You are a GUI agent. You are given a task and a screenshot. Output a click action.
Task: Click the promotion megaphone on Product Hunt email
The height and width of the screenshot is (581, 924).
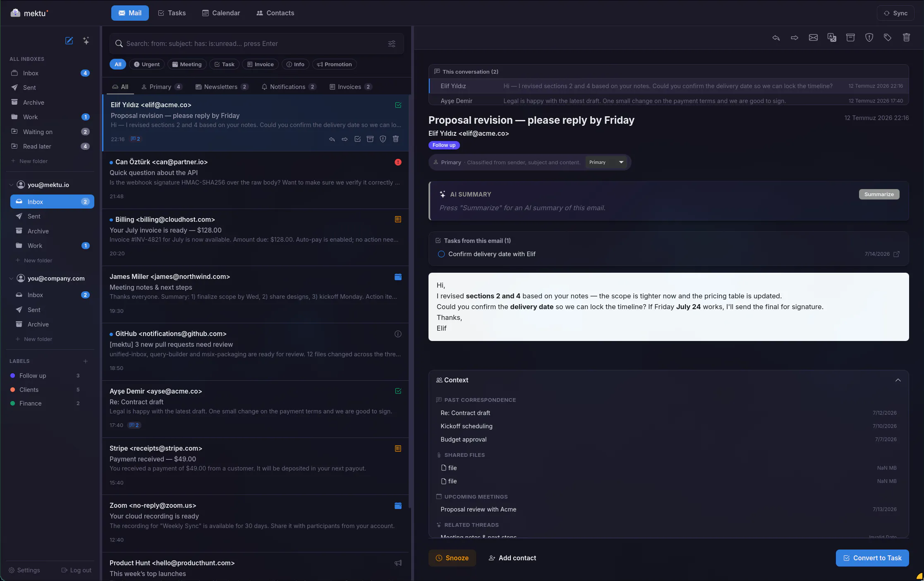[x=398, y=563]
